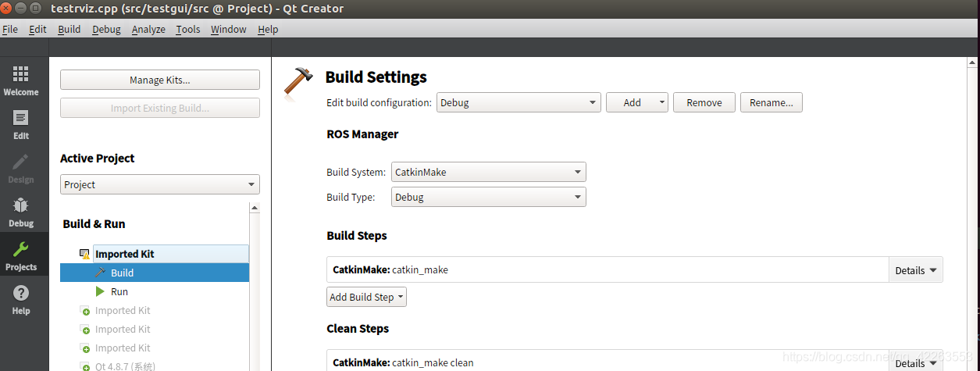The height and width of the screenshot is (371, 980).
Task: Open the Build menu
Action: pyautogui.click(x=69, y=29)
